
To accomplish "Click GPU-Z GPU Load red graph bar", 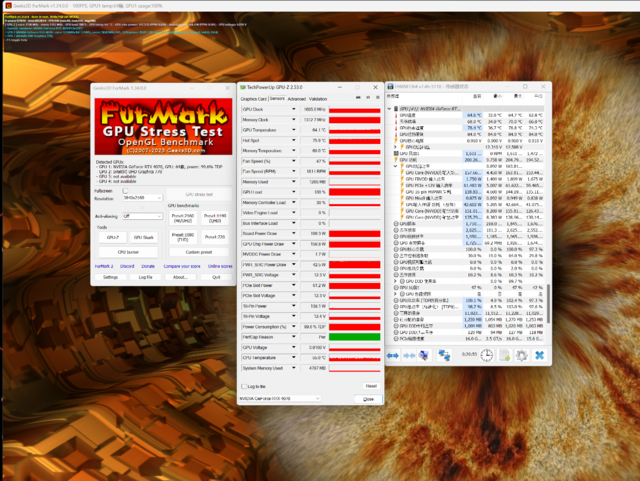I will (355, 192).
